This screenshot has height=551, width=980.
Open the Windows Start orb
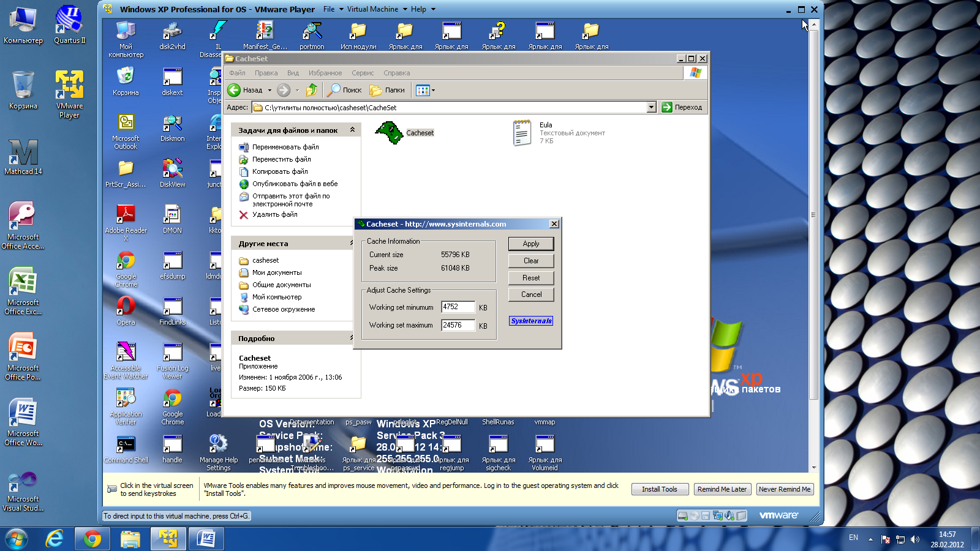[x=17, y=539]
